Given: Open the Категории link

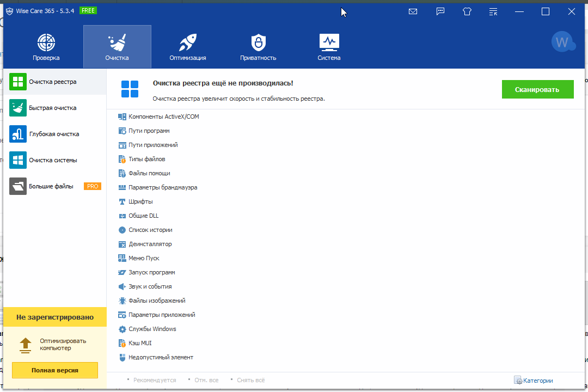Looking at the screenshot, I should (x=537, y=381).
